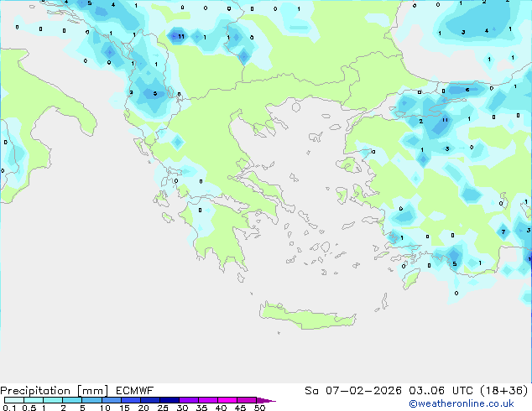Pick the 45–50 mm legend color swatch
This screenshot has width=532, height=411.
[247, 400]
